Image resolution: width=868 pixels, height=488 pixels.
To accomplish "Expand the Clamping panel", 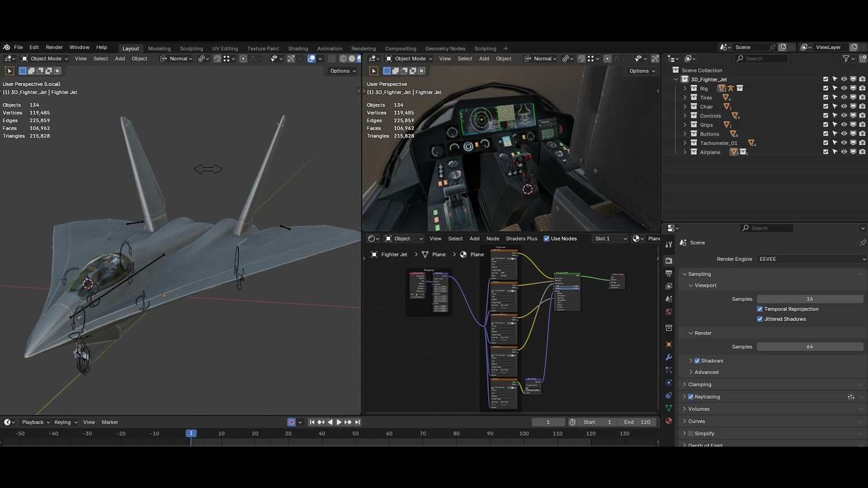I will [700, 385].
